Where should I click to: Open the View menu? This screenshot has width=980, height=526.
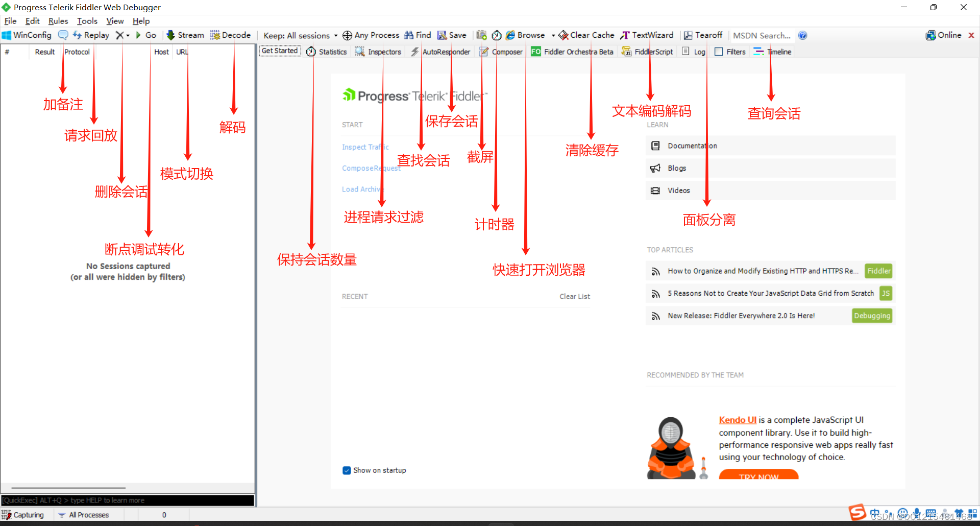click(x=115, y=21)
